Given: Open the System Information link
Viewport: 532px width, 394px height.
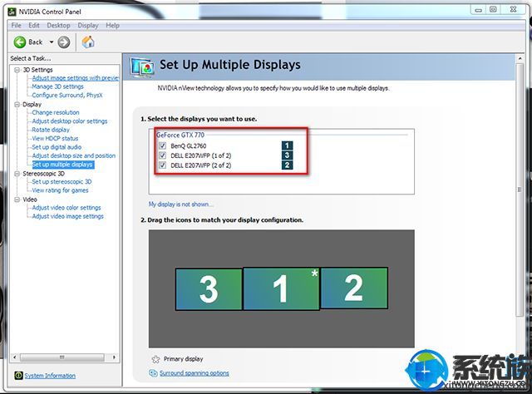Looking at the screenshot, I should point(50,376).
